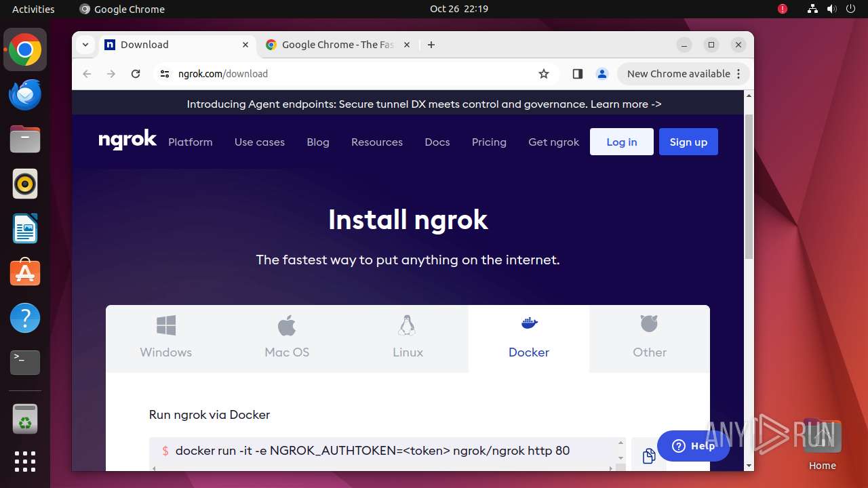Select the Docker install tab

click(529, 338)
